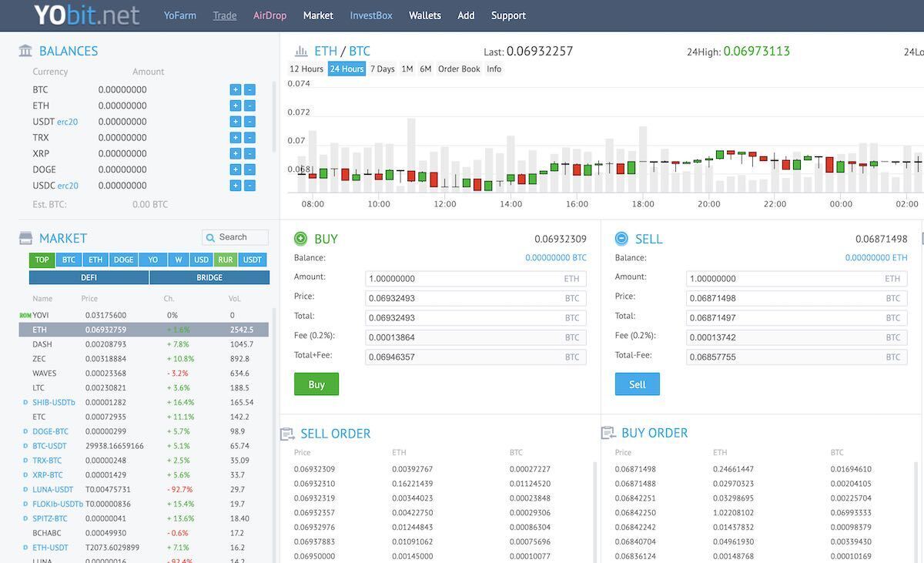Screen dimensions: 924x563
Task: Open the InvestBox menu
Action: click(x=371, y=15)
